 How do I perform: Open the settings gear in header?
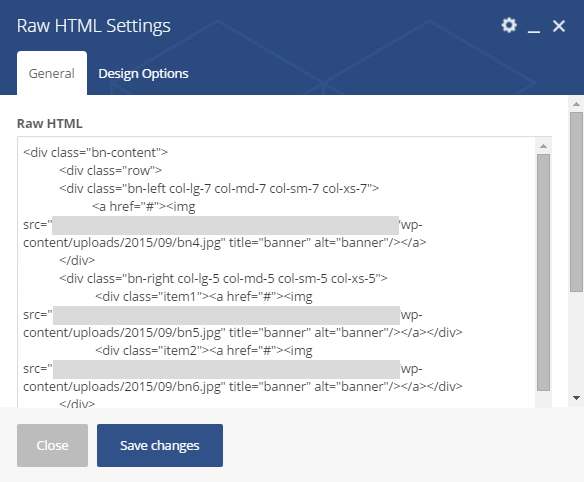509,25
